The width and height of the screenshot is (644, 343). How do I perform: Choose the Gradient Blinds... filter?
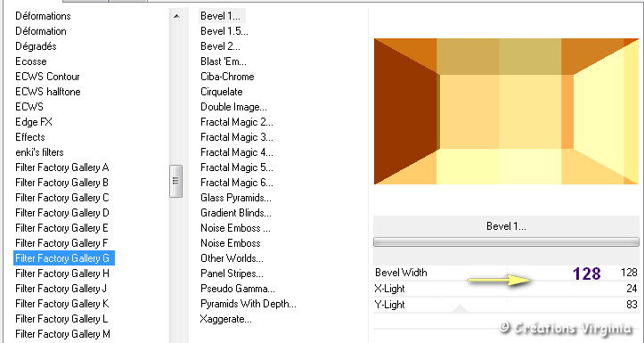click(236, 213)
